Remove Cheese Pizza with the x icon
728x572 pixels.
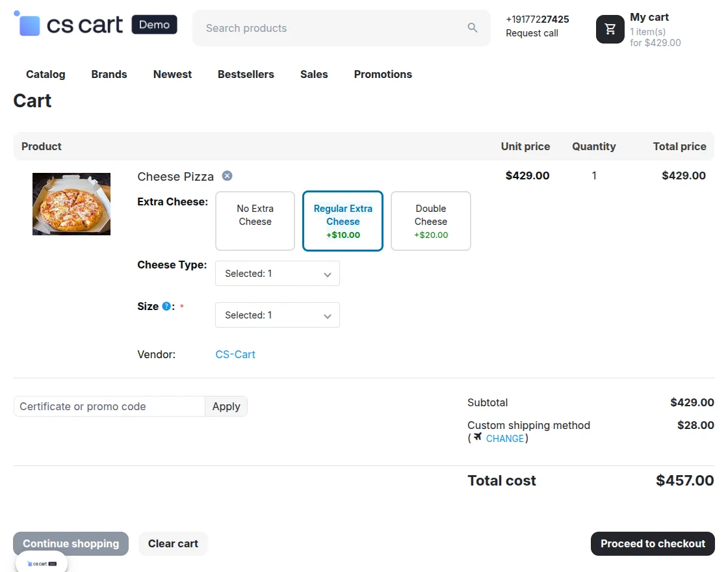(227, 175)
